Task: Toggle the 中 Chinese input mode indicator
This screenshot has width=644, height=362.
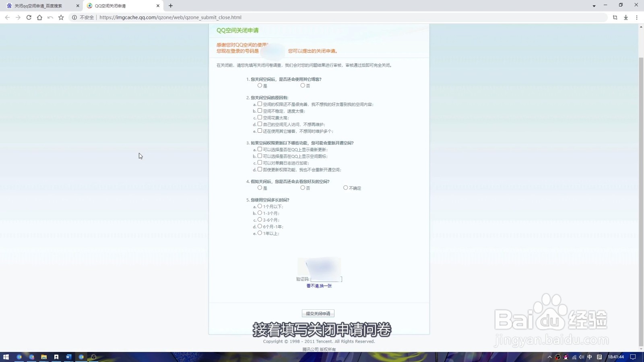Action: click(590, 357)
